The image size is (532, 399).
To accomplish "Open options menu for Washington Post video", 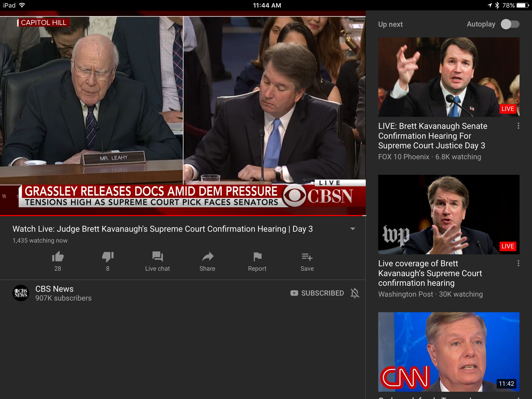I will [518, 263].
